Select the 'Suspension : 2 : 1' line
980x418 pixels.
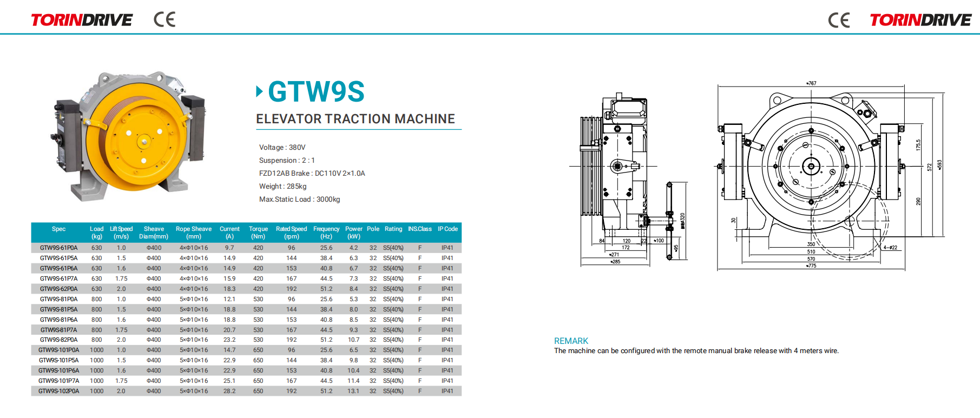[x=287, y=160]
